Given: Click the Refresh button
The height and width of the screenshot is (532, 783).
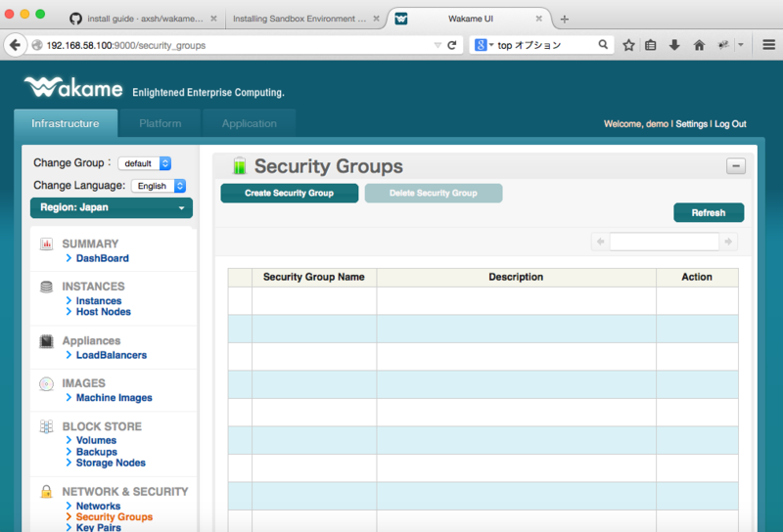Looking at the screenshot, I should tap(709, 212).
